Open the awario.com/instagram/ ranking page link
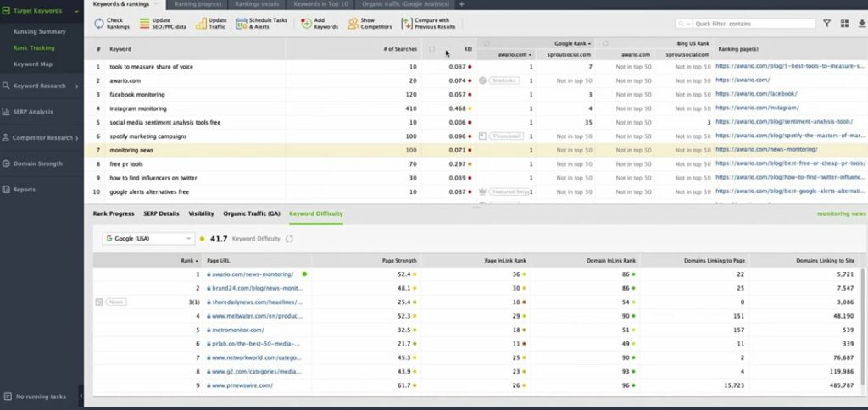This screenshot has height=410, width=868. tap(757, 108)
